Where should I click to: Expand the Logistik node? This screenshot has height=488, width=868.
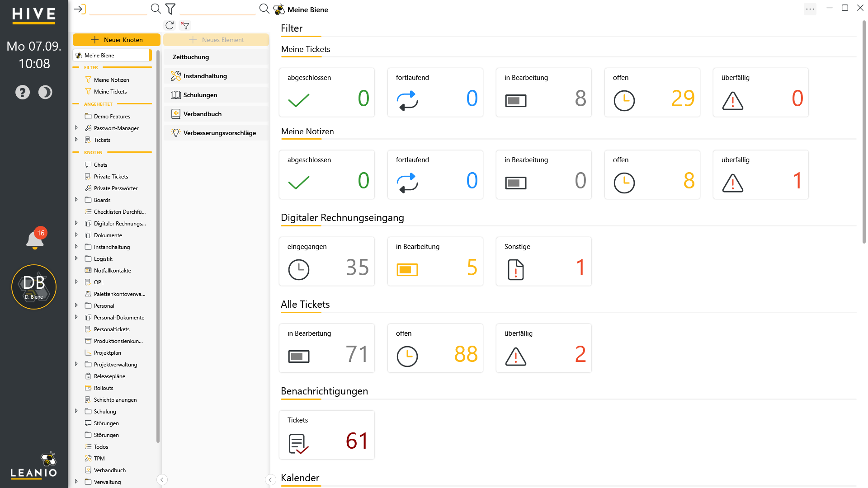76,258
